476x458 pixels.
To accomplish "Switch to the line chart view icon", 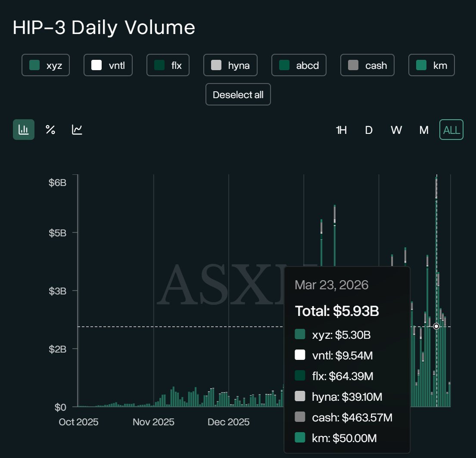I will pos(77,130).
